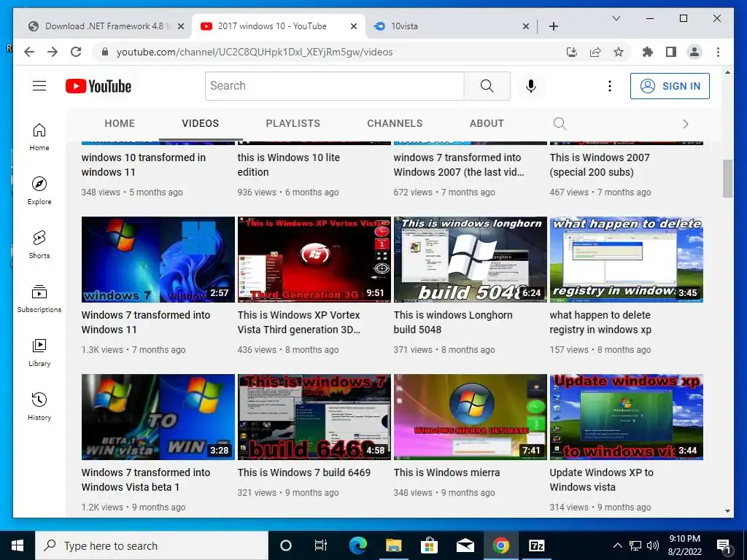Click the share page icon in address bar
The image size is (747, 560).
(x=595, y=52)
